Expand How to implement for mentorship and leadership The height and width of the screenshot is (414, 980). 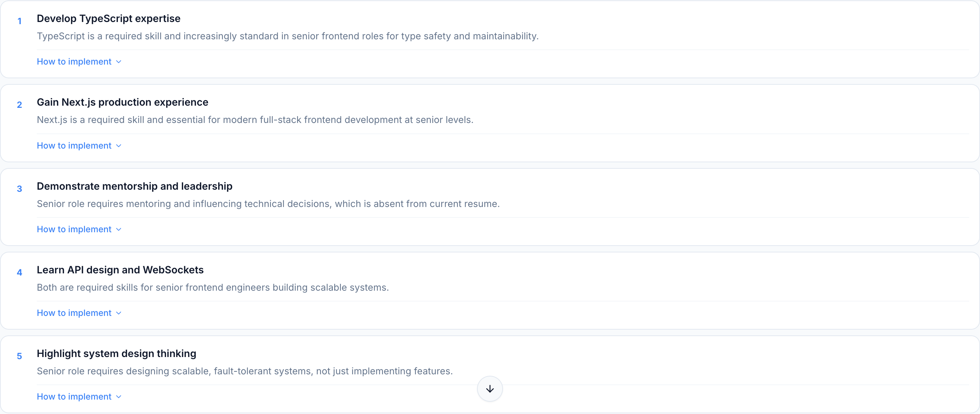(x=74, y=229)
